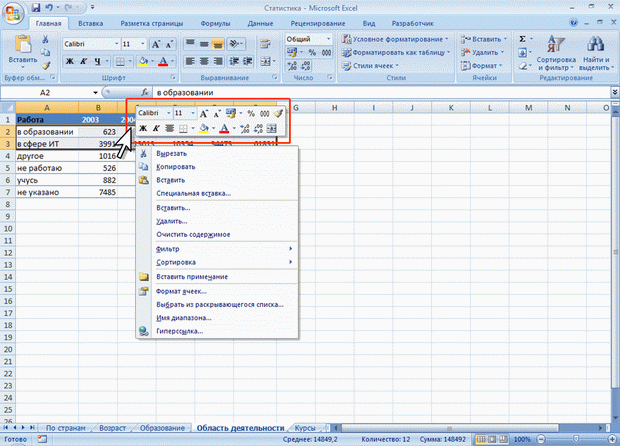
Task: Open Сортировка submenu in context menu
Action: coord(217,262)
